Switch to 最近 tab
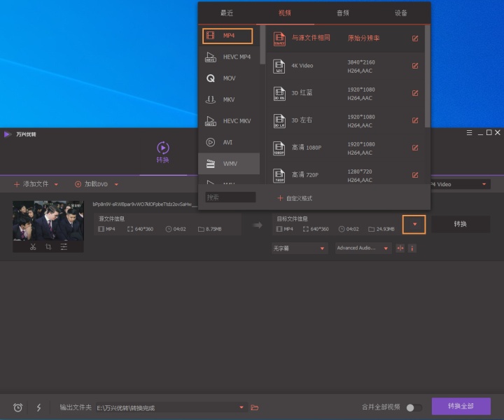The image size is (504, 420). (227, 13)
